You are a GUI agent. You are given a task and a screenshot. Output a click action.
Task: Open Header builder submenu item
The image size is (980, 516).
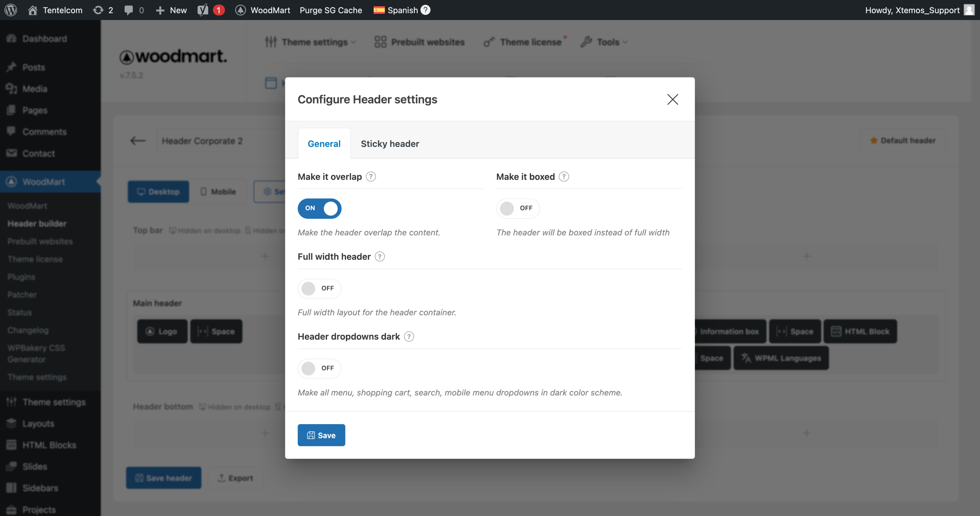click(x=37, y=224)
